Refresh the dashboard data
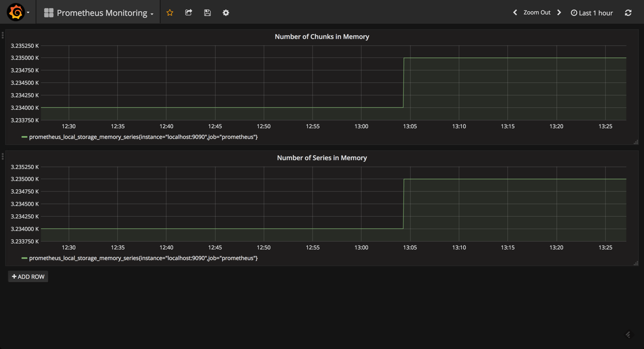 click(628, 12)
